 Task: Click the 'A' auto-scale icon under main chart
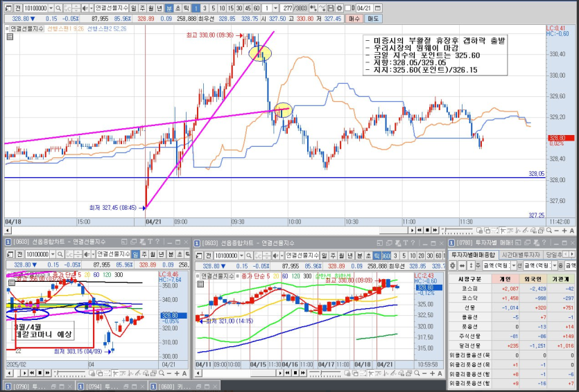(x=572, y=231)
